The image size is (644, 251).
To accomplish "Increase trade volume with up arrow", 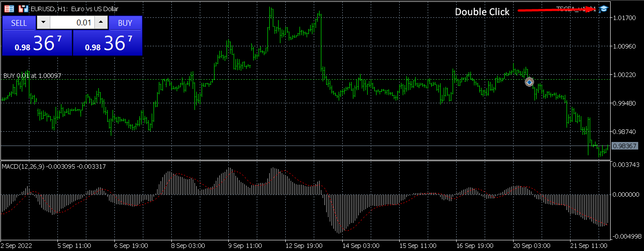I will (101, 23).
